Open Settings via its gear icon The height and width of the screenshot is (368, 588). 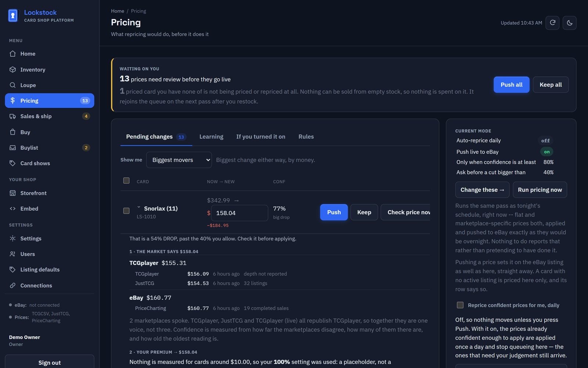click(x=12, y=238)
